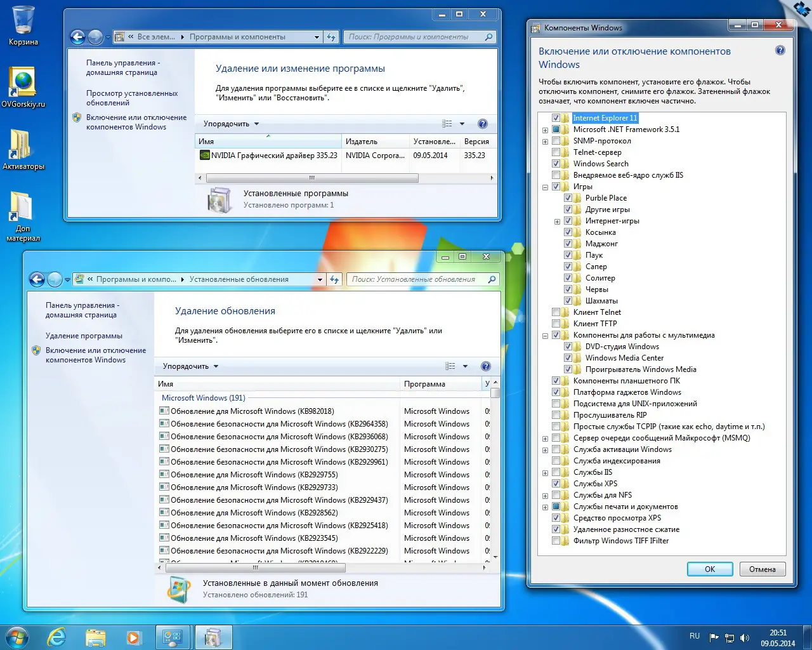Open the Recycle Bin (Корзина) desktop icon
The width and height of the screenshot is (812, 650).
point(23,26)
